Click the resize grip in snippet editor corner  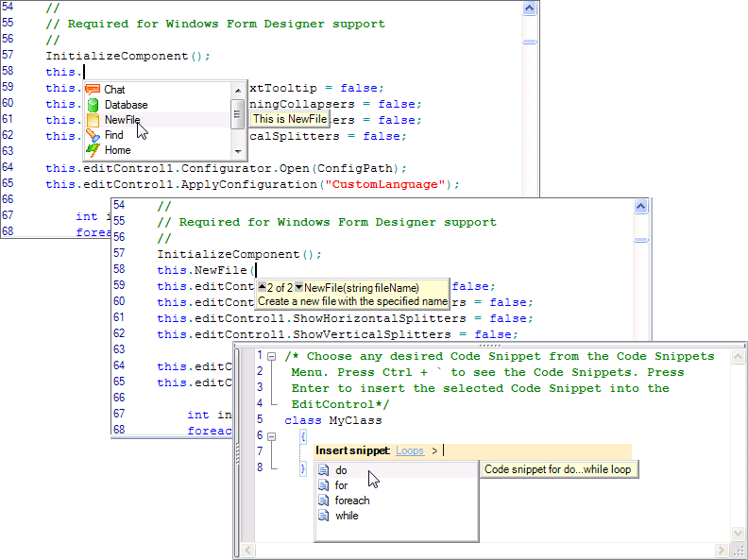pos(739,551)
